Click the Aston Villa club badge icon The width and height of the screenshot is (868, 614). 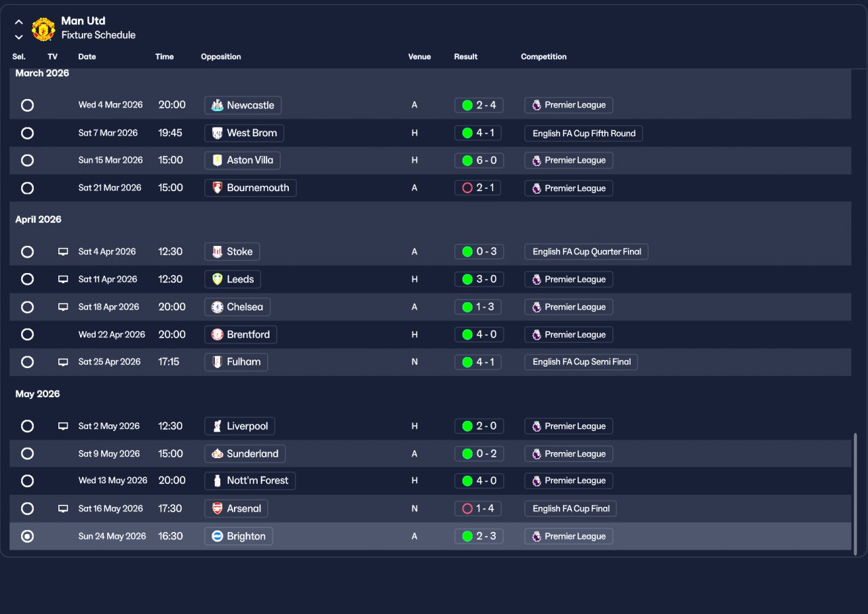click(217, 161)
